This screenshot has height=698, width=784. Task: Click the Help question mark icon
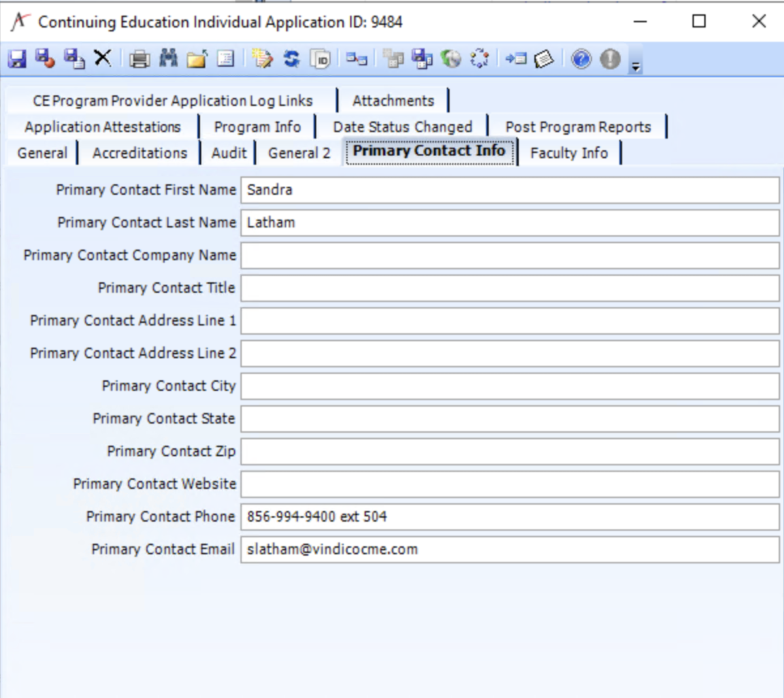(x=580, y=58)
